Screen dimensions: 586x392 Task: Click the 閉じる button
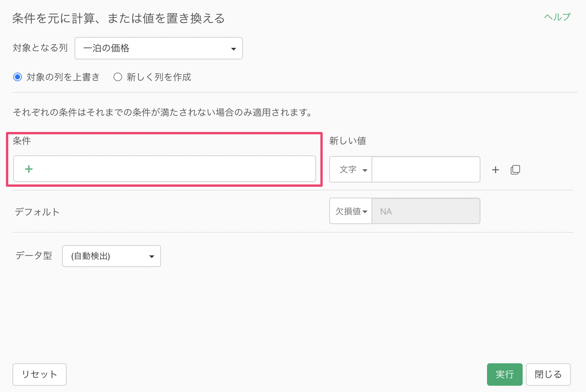pos(548,375)
